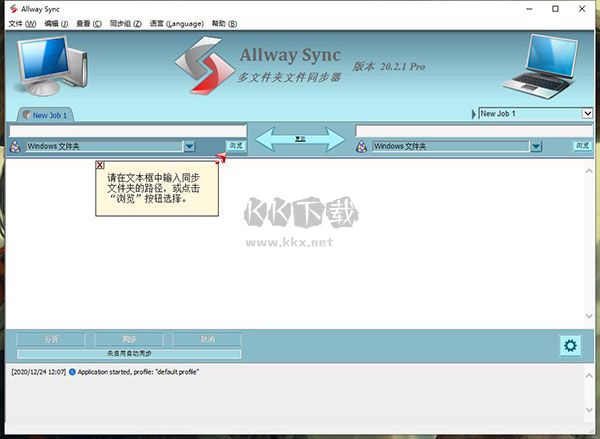Click the 取消 cancel button
The image size is (600, 439).
(x=207, y=339)
